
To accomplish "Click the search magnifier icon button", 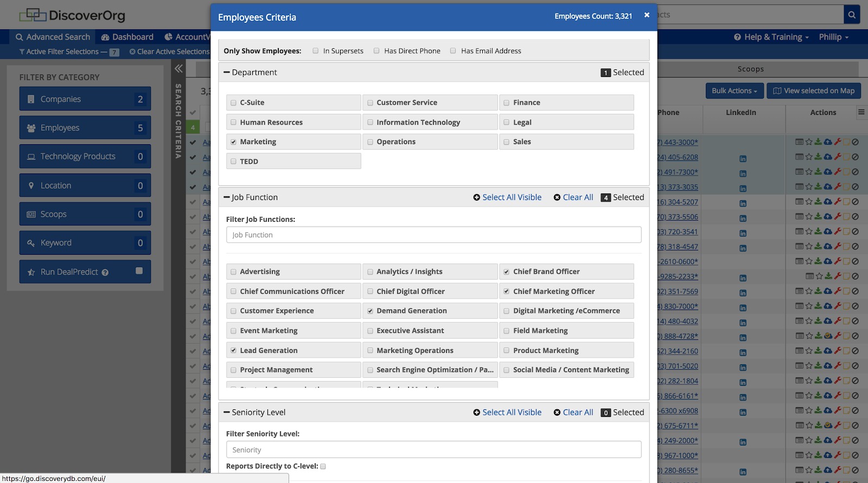I will (852, 15).
